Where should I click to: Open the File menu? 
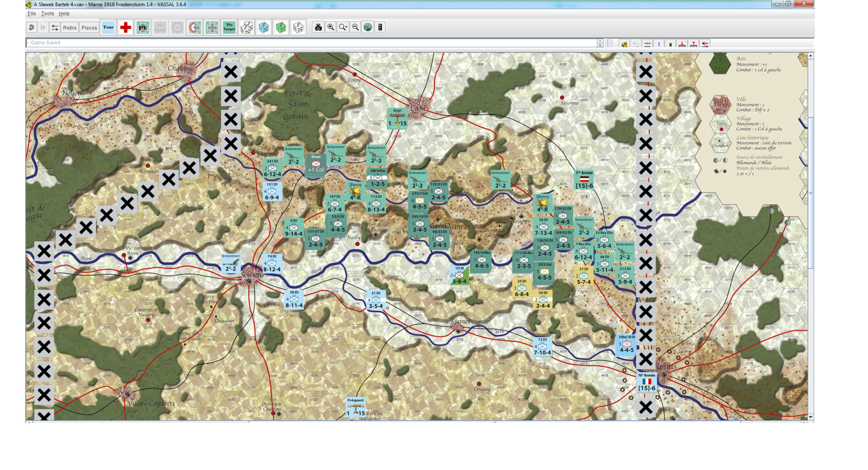click(x=32, y=14)
